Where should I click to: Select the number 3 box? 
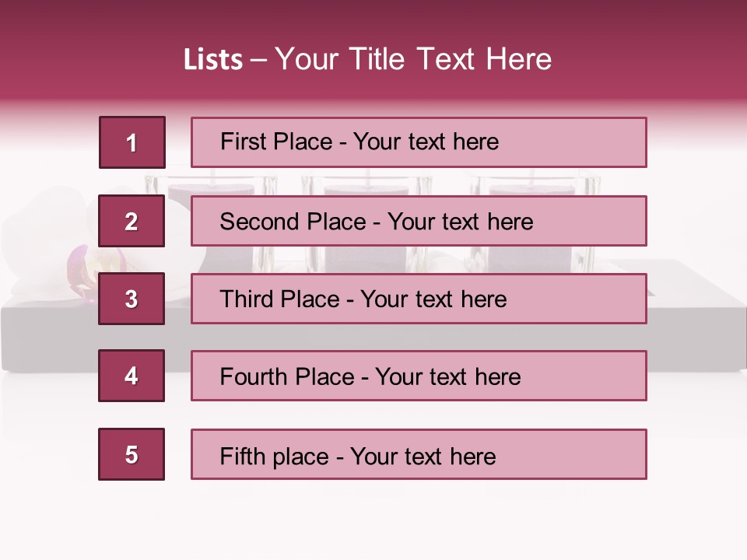(132, 299)
